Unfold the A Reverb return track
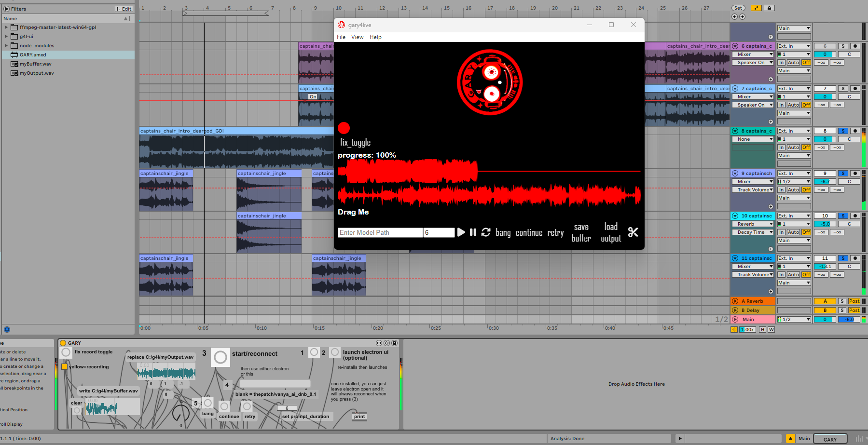Viewport: 868px width, 445px height. 735,301
